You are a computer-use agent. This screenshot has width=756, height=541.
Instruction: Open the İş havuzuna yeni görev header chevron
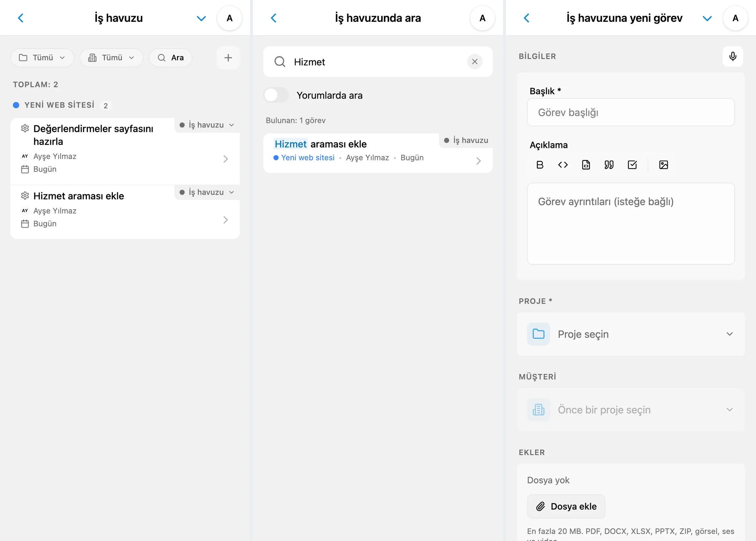(707, 18)
